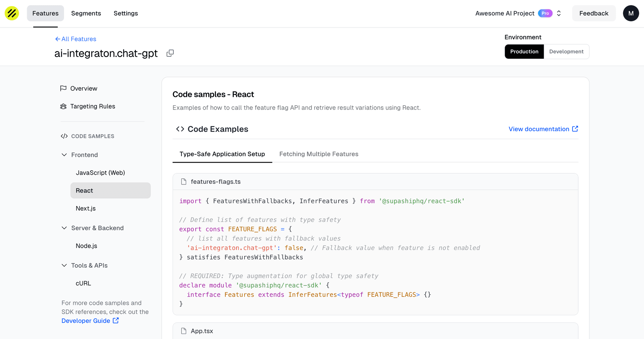Screen dimensions: 644x339
Task: Copy the feature name using the copy icon
Action: pyautogui.click(x=170, y=53)
